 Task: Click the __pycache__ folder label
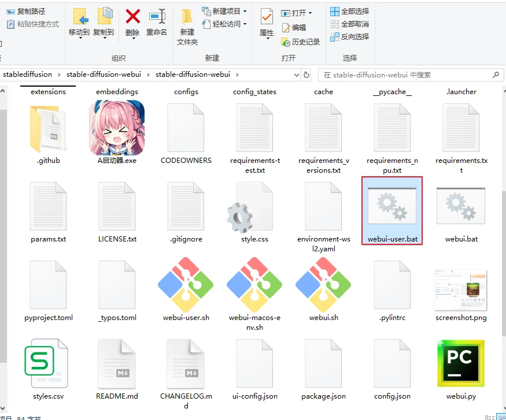[393, 92]
